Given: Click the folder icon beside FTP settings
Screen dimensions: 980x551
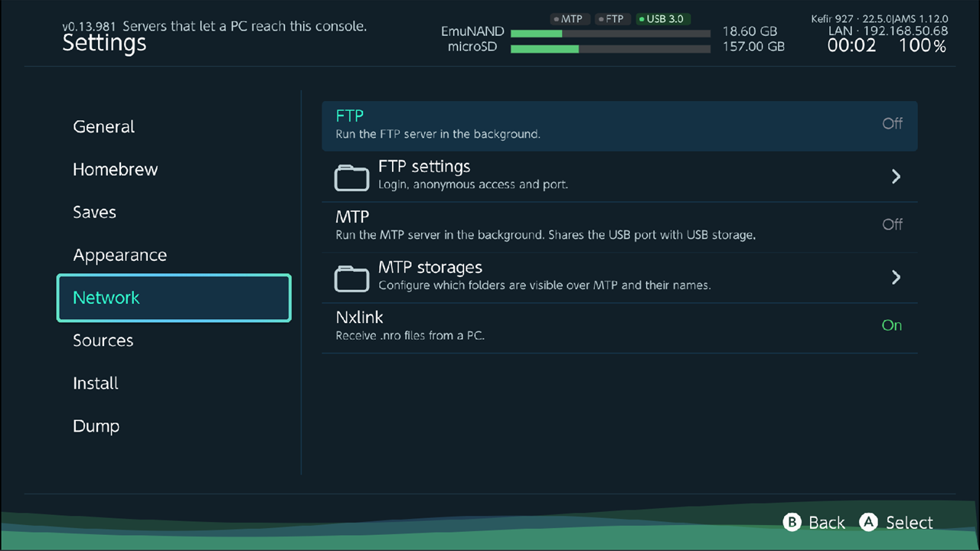Looking at the screenshot, I should coord(352,177).
